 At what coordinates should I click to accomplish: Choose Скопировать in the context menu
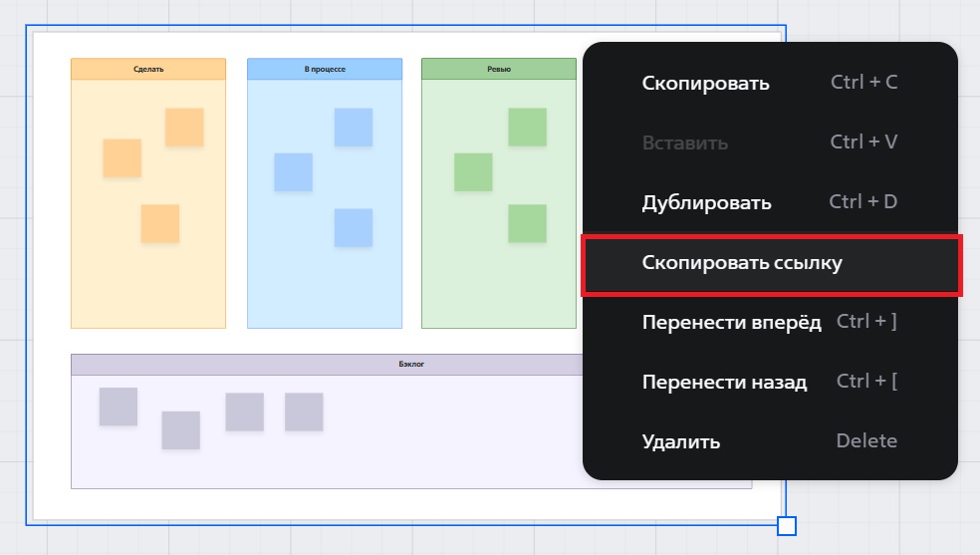pos(705,83)
